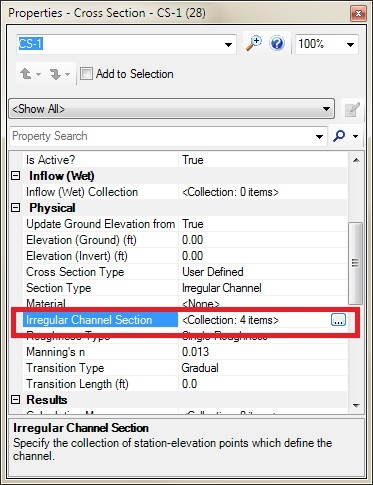The image size is (373, 485).
Task: Click the property search magnifier icon
Action: click(x=339, y=136)
